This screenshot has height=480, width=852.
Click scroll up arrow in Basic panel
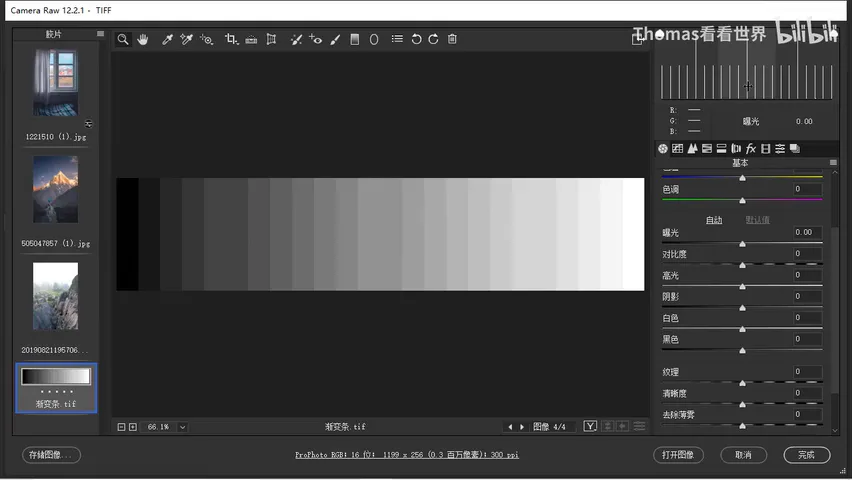click(x=835, y=172)
